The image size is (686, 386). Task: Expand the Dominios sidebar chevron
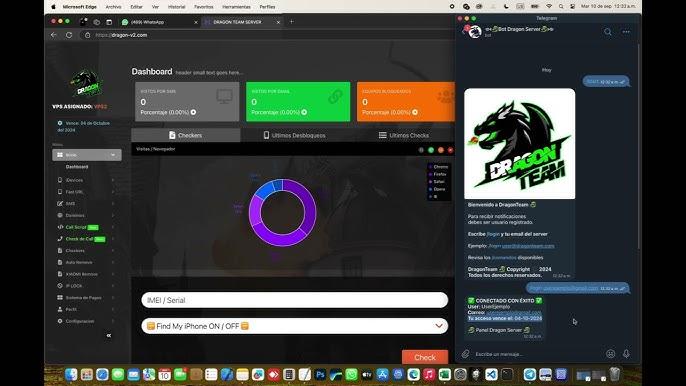(x=113, y=215)
